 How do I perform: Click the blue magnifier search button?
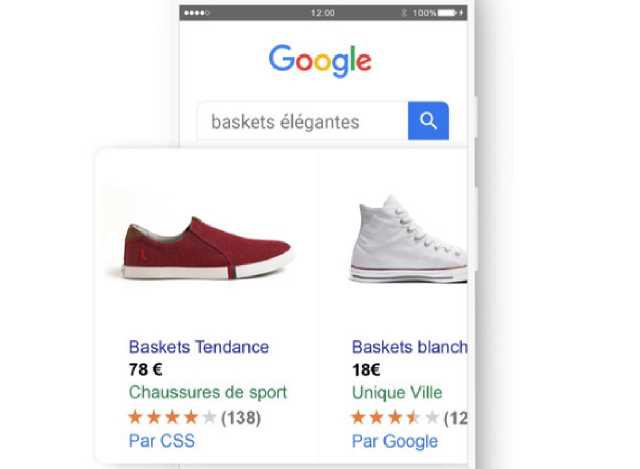point(428,121)
